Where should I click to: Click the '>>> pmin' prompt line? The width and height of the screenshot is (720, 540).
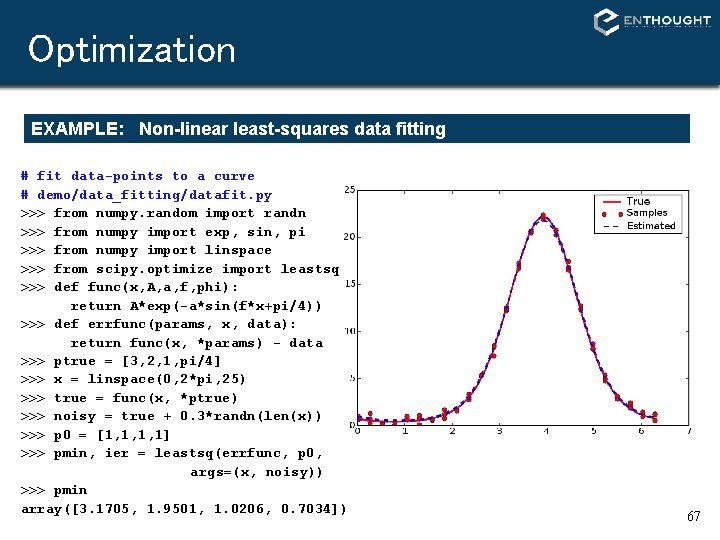point(54,490)
